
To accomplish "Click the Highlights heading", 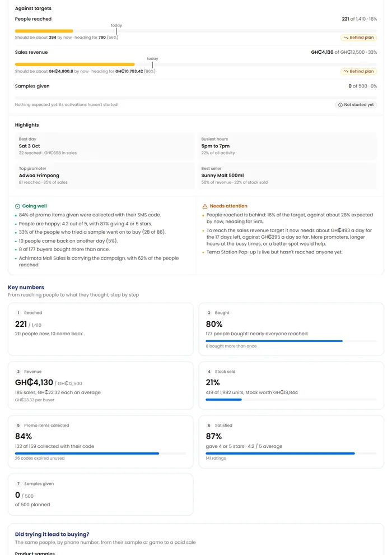I will [x=27, y=125].
